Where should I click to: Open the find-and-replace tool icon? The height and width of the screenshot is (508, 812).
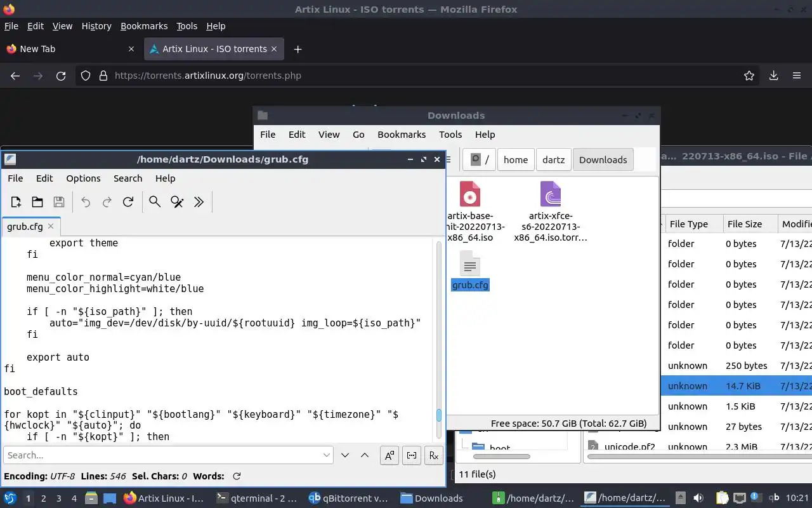pos(177,202)
